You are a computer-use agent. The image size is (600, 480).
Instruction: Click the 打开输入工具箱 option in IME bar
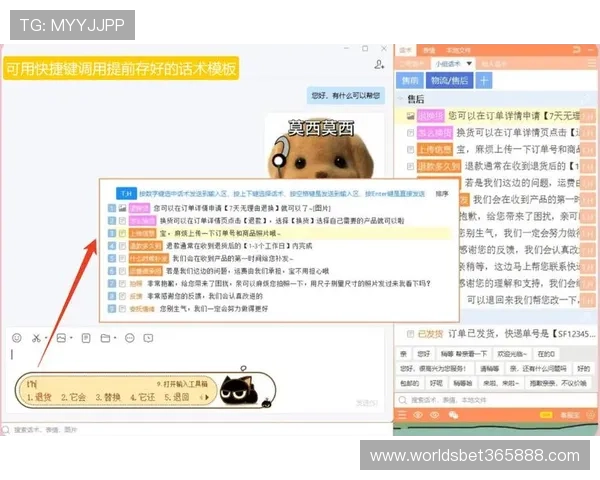(182, 384)
